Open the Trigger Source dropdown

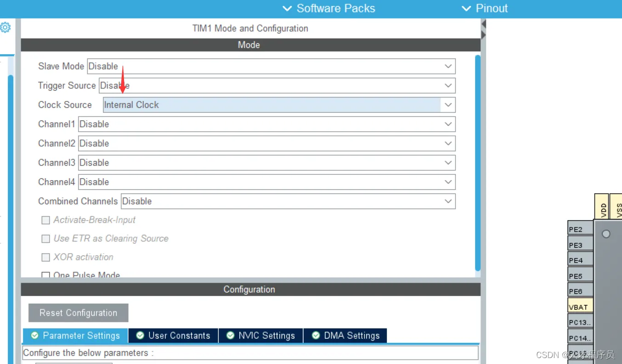277,85
